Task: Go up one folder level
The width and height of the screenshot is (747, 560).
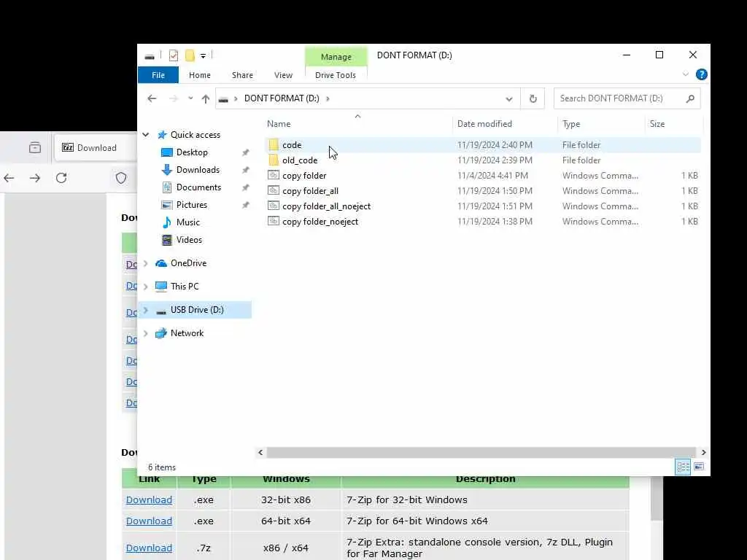Action: pos(205,98)
